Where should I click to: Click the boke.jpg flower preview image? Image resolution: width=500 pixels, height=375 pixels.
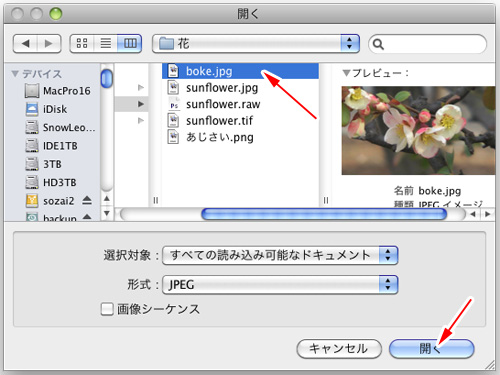(x=418, y=130)
